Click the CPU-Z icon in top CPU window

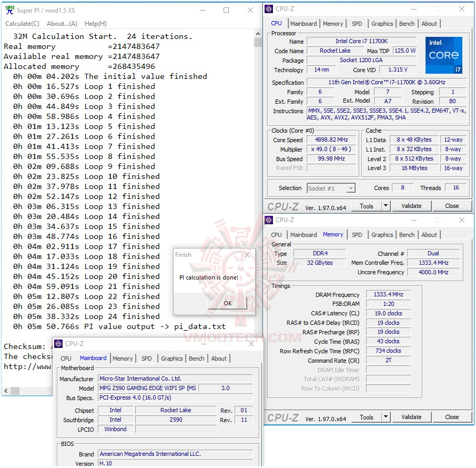tap(269, 9)
